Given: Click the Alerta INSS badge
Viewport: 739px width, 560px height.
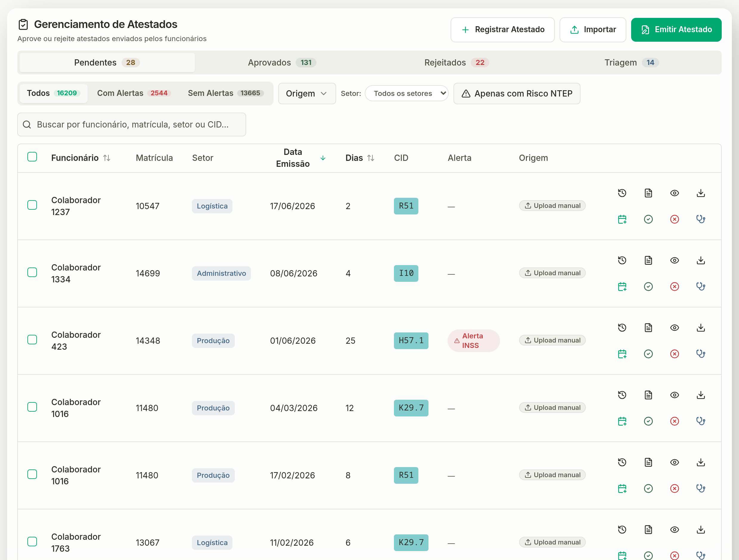Looking at the screenshot, I should [473, 340].
